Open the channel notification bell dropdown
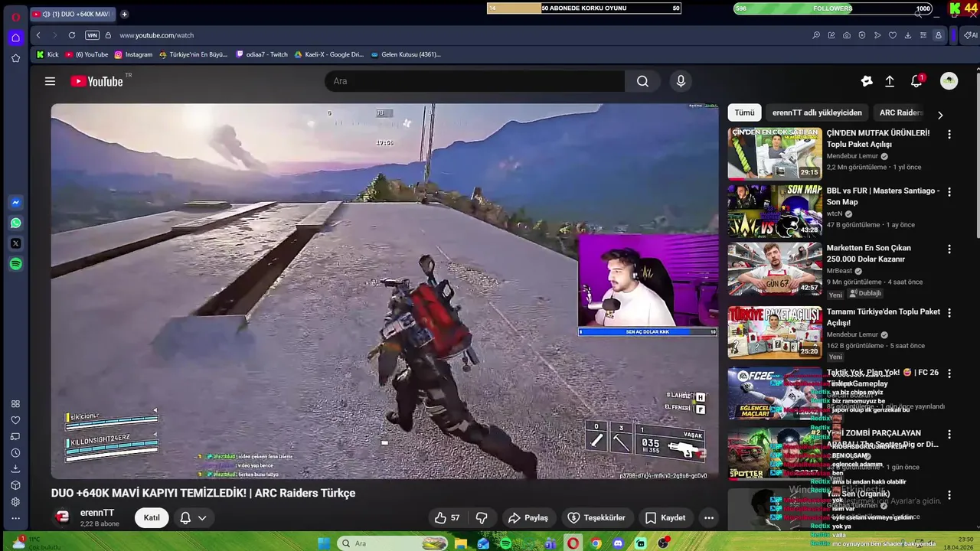This screenshot has height=551, width=980. tap(193, 518)
